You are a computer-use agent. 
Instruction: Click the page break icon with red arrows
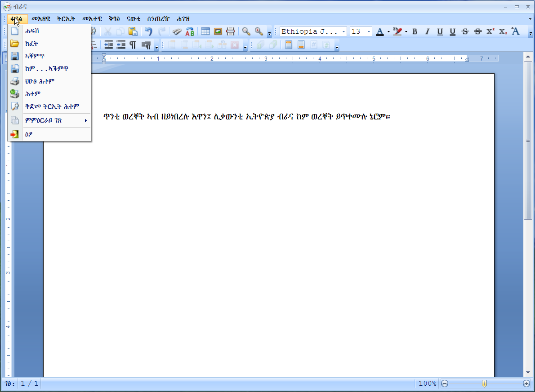click(x=231, y=31)
